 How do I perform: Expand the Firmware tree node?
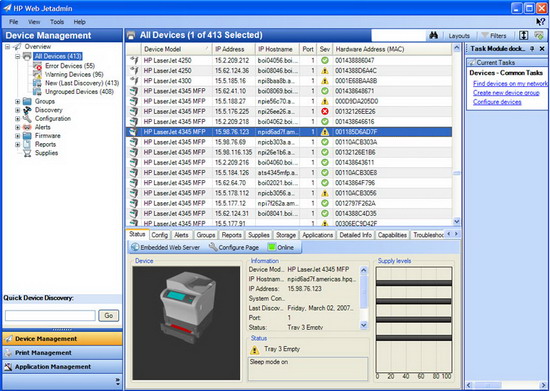pyautogui.click(x=18, y=136)
